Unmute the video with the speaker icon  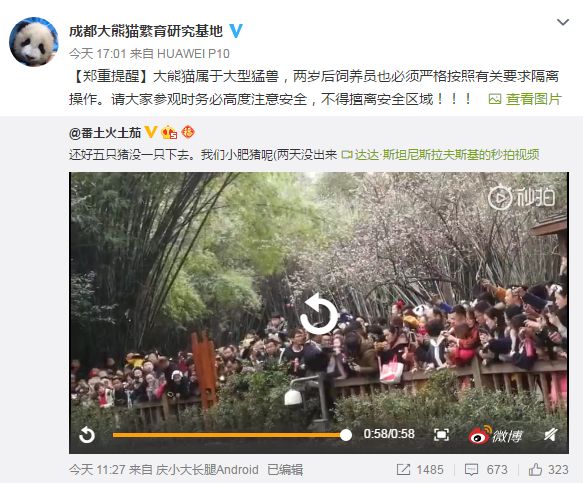click(x=550, y=435)
